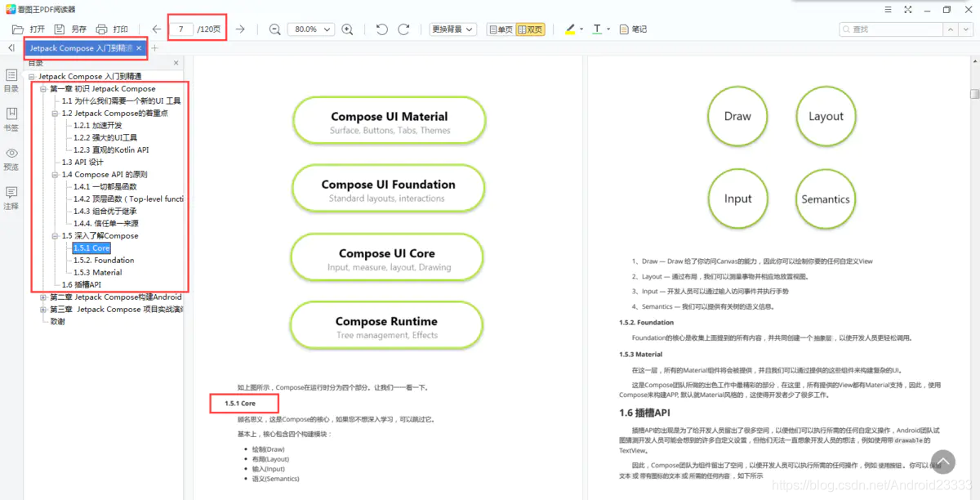
Task: Jump to 1.3 API 设计 entry
Action: click(x=82, y=162)
